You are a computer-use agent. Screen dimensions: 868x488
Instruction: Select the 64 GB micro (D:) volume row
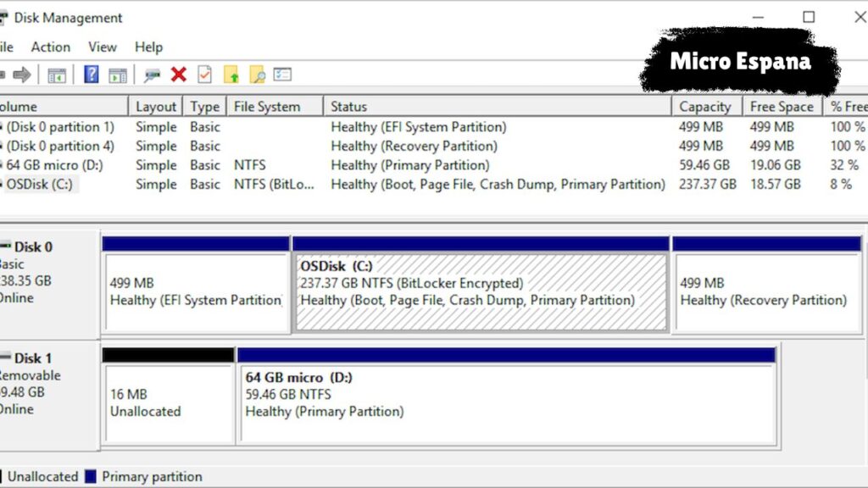pos(54,165)
